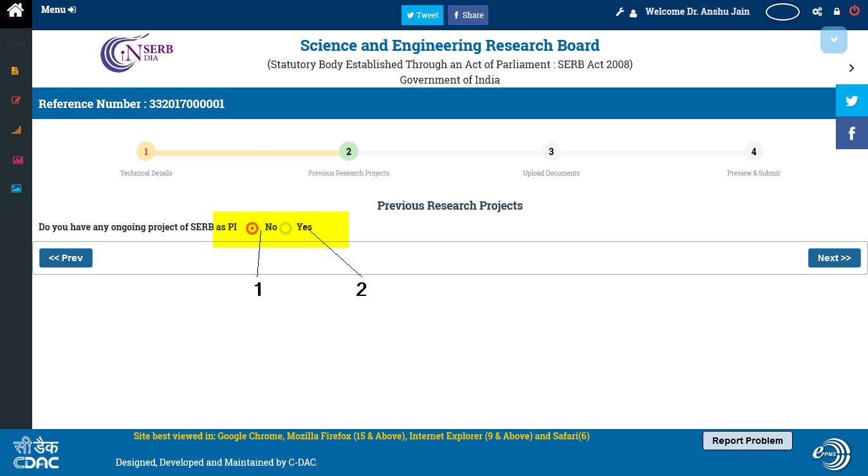Open the home icon in top-left corner
The image size is (868, 476).
15,11
